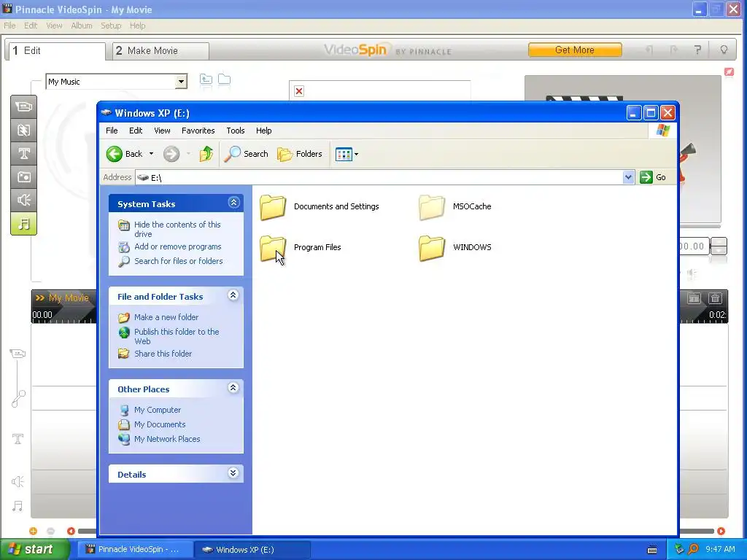Screen dimensions: 747x560
Task: Show sound effects album section icon
Action: click(x=24, y=200)
